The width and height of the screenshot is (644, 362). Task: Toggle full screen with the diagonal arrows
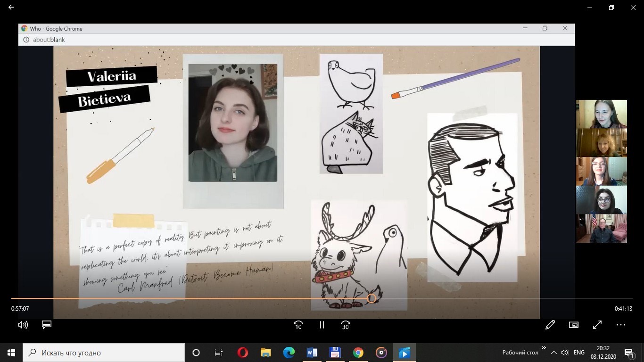[x=597, y=325]
